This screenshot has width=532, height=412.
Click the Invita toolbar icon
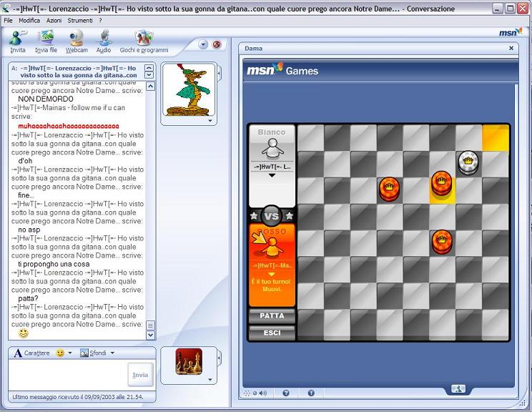(x=18, y=41)
